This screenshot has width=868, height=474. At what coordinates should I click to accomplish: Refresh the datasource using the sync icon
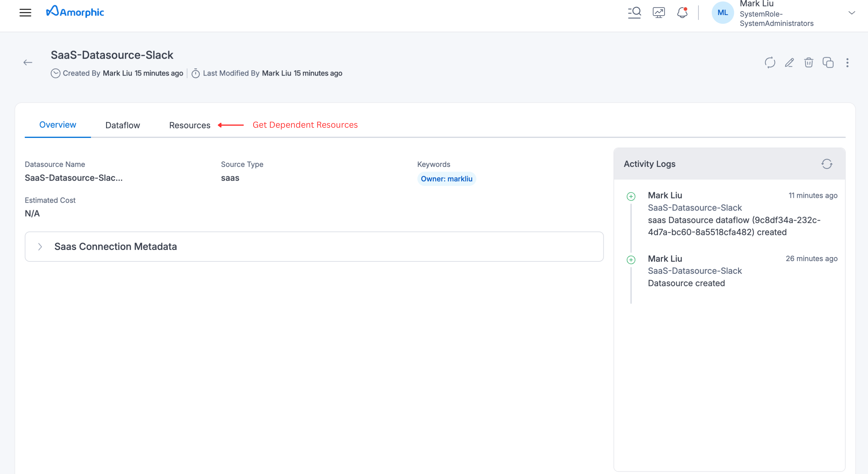pos(770,63)
